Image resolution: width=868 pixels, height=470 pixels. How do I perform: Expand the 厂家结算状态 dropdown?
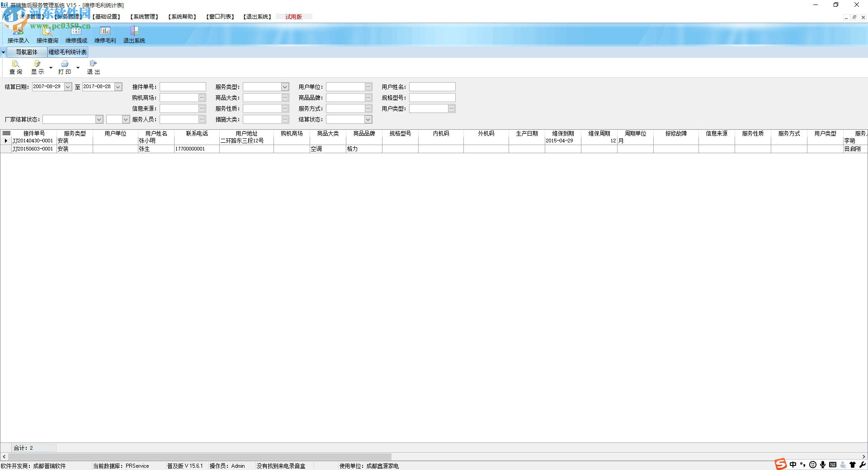pyautogui.click(x=99, y=119)
